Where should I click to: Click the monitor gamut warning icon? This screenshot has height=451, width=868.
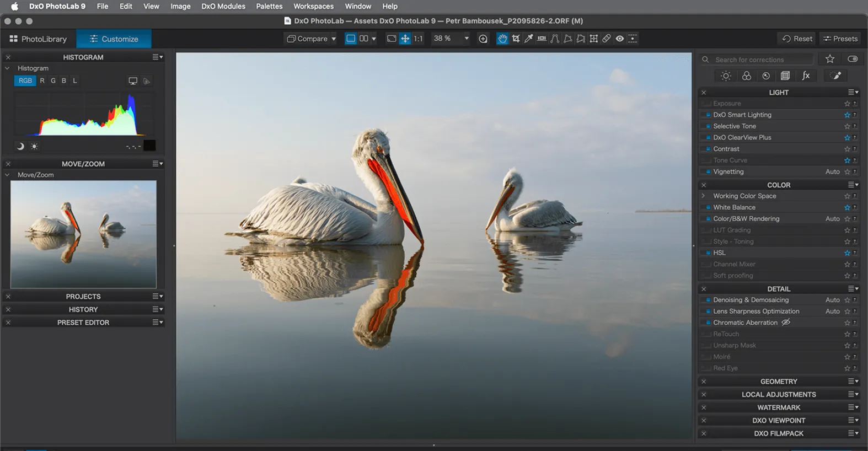coord(133,81)
